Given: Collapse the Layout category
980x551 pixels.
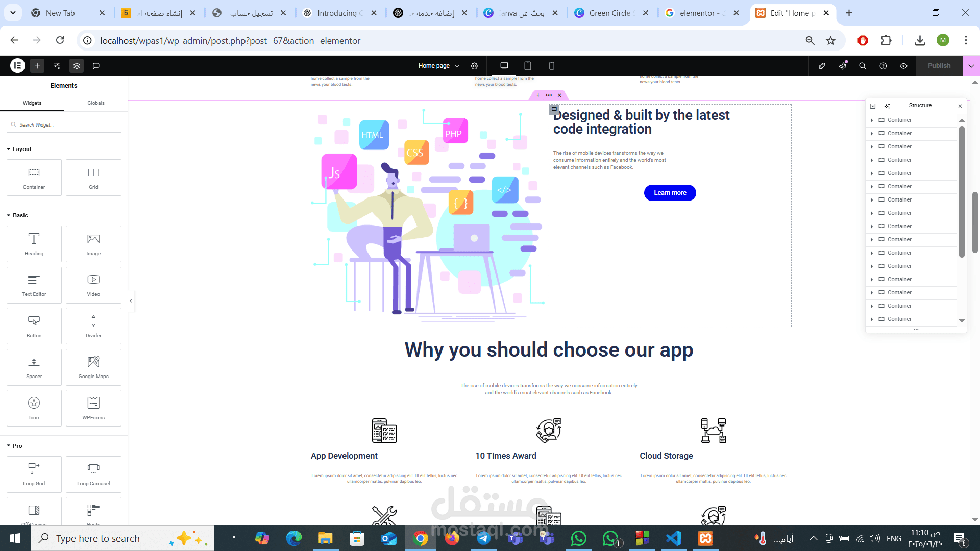Looking at the screenshot, I should [19, 149].
